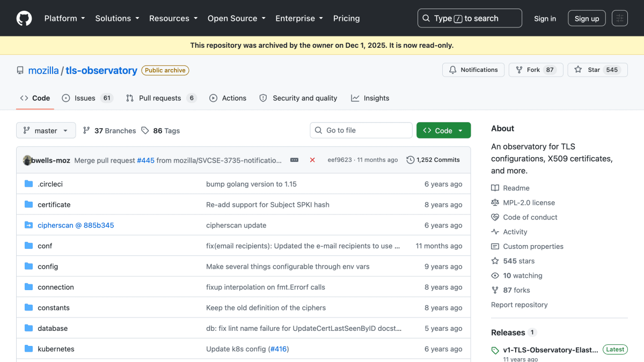Viewport: 644px width, 362px height.
Task: Open pull request #445 link
Action: pos(145,160)
